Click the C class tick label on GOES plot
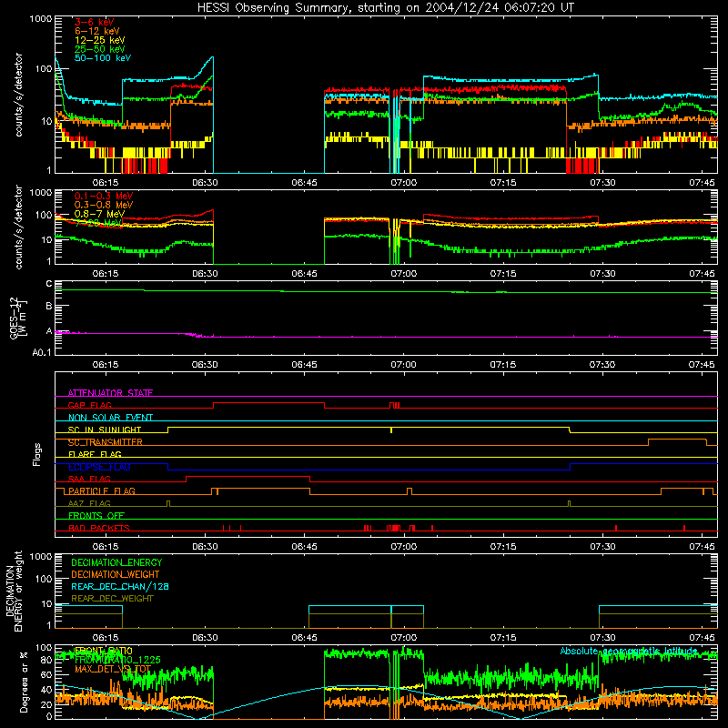Viewport: 728px width, 728px height. tap(49, 284)
